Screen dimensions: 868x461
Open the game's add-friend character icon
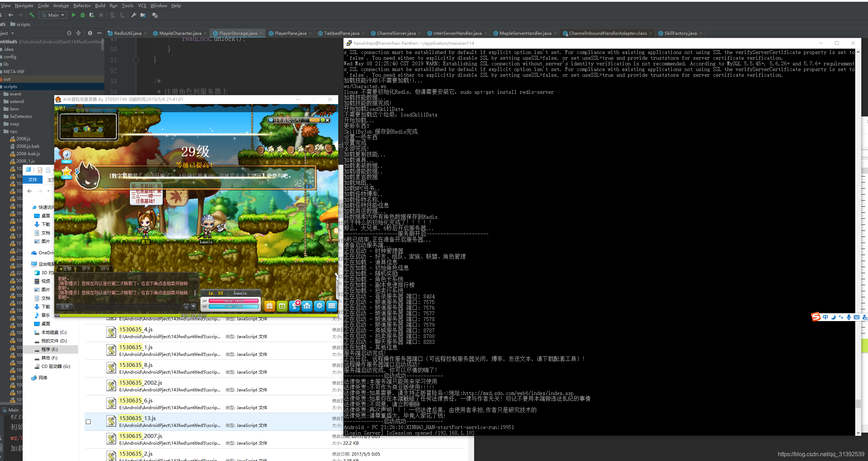(295, 306)
